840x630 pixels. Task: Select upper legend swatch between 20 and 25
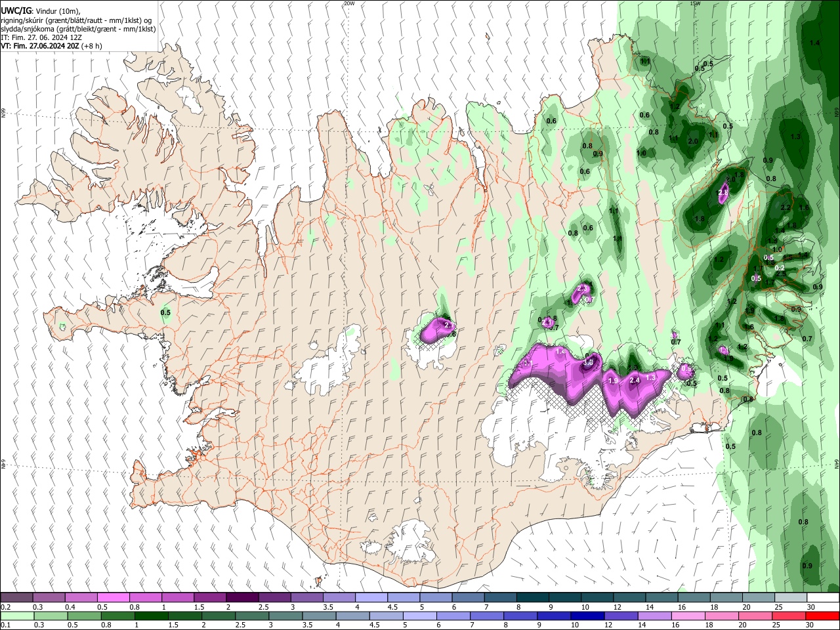click(759, 598)
